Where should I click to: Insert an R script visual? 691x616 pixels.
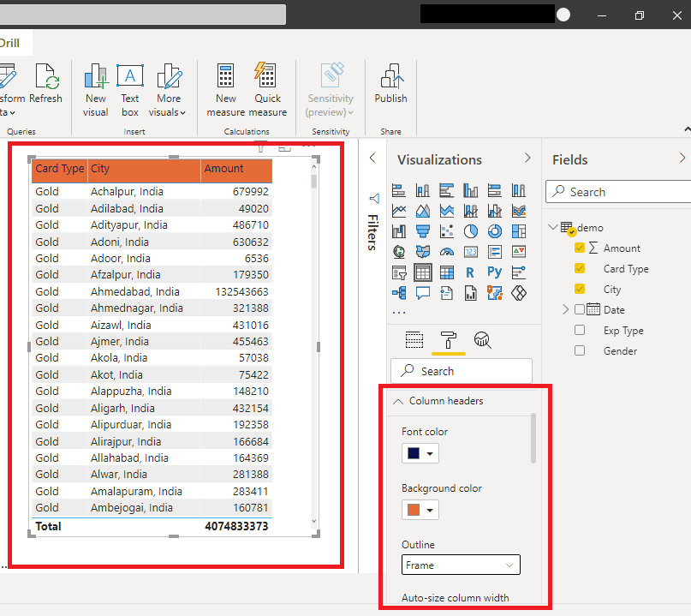[x=470, y=272]
